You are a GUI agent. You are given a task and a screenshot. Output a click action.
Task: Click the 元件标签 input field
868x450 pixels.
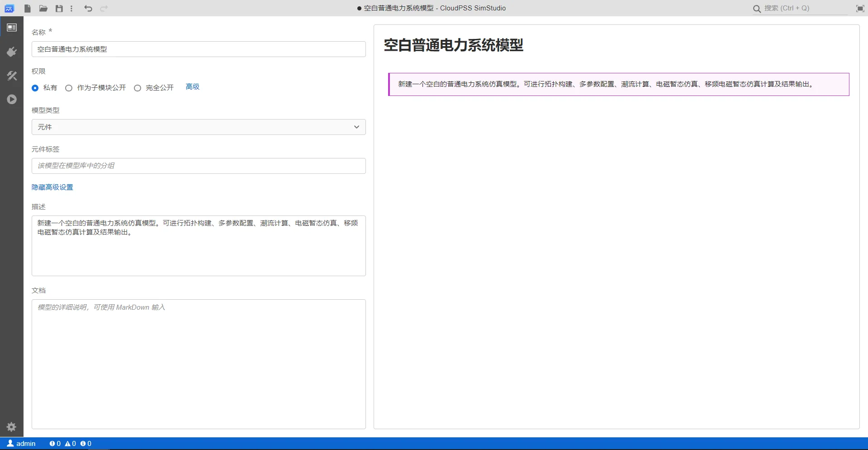(199, 166)
